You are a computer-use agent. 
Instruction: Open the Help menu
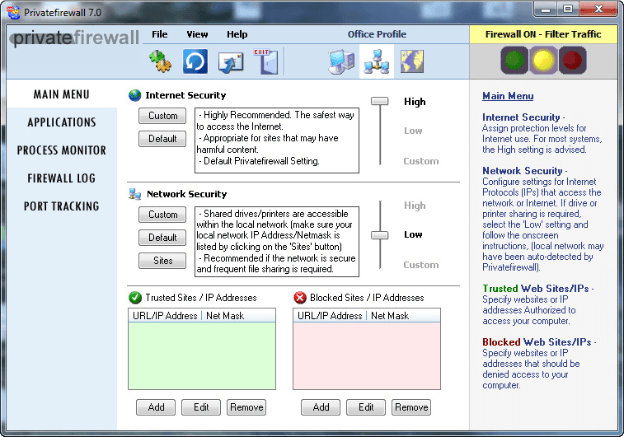click(237, 34)
